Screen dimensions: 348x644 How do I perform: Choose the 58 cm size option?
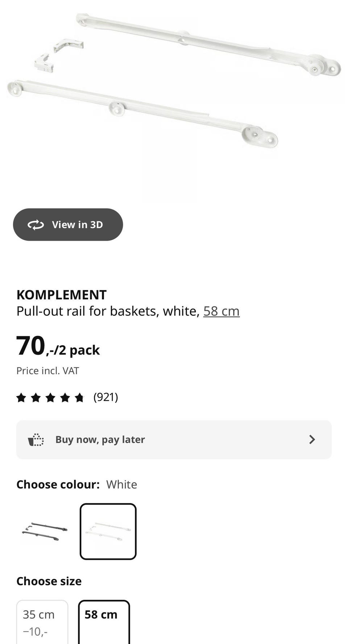pos(104,622)
